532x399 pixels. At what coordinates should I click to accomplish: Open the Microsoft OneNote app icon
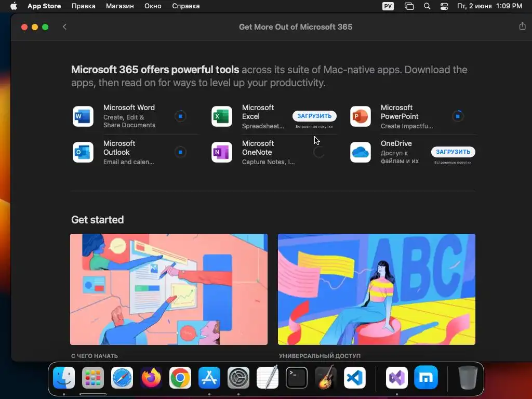click(222, 152)
